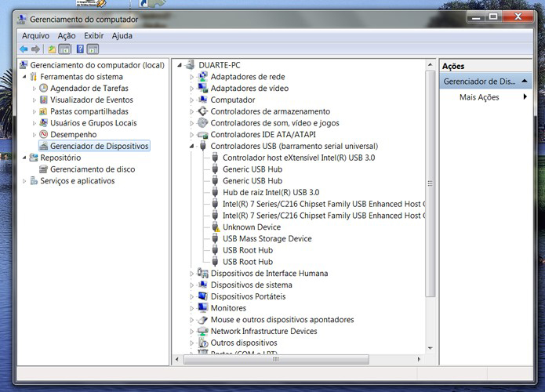Click the Controladores de som speaker icon
Screen dimensions: 545x392
click(x=202, y=123)
